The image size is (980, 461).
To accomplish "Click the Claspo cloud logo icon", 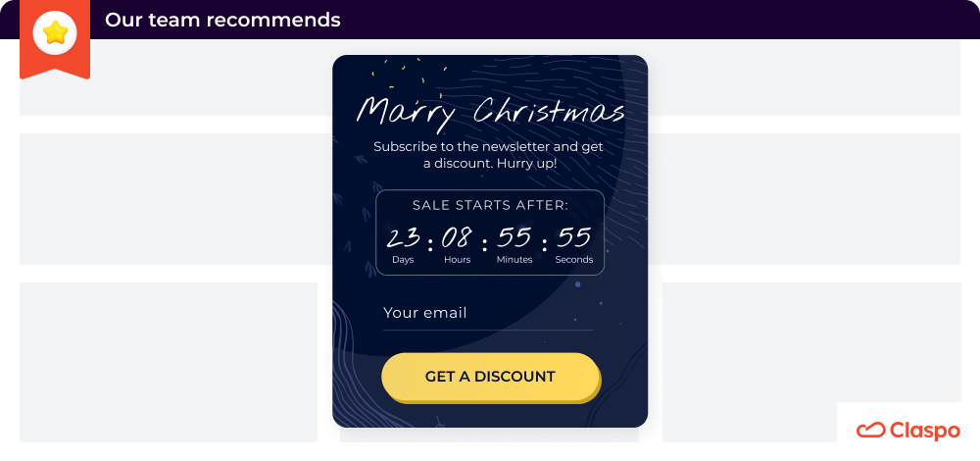I will [x=870, y=431].
